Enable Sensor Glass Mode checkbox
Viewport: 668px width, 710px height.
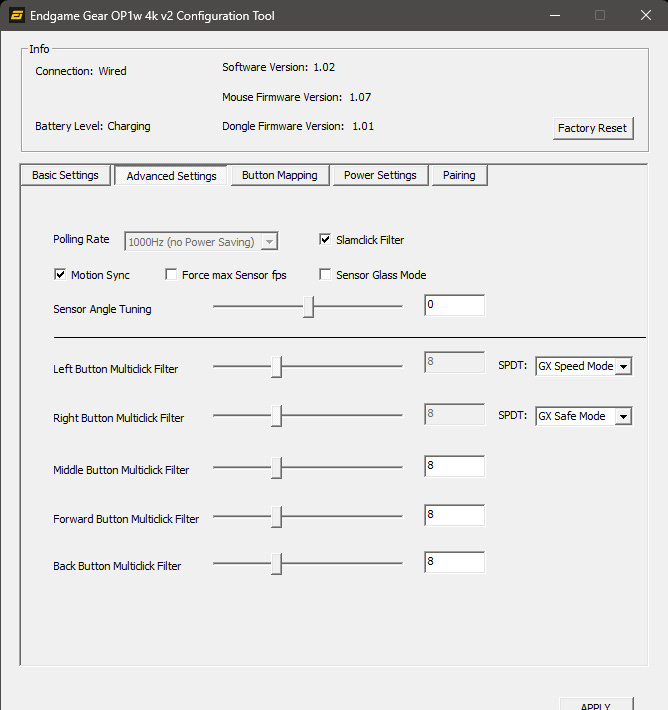click(326, 275)
